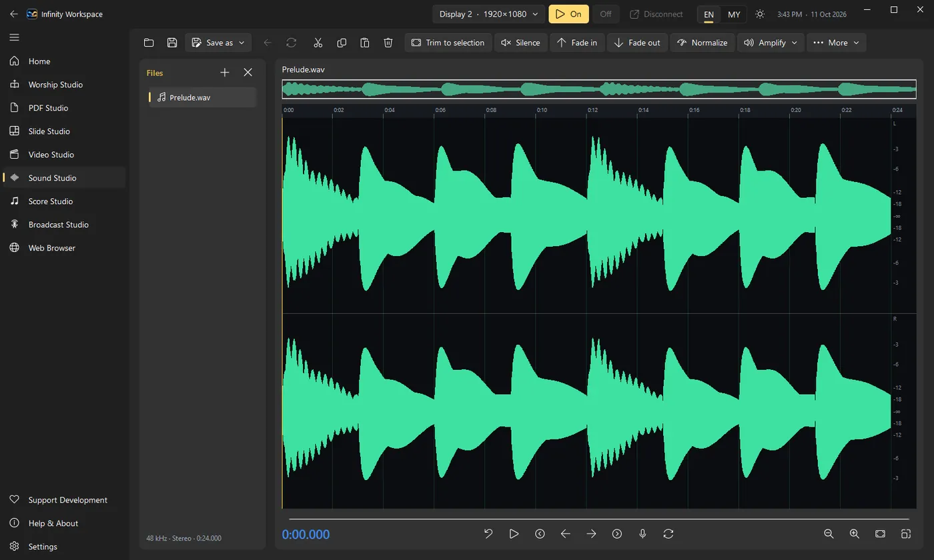The height and width of the screenshot is (560, 934).
Task: Click the Copy icon in the toolbar
Action: 342,43
